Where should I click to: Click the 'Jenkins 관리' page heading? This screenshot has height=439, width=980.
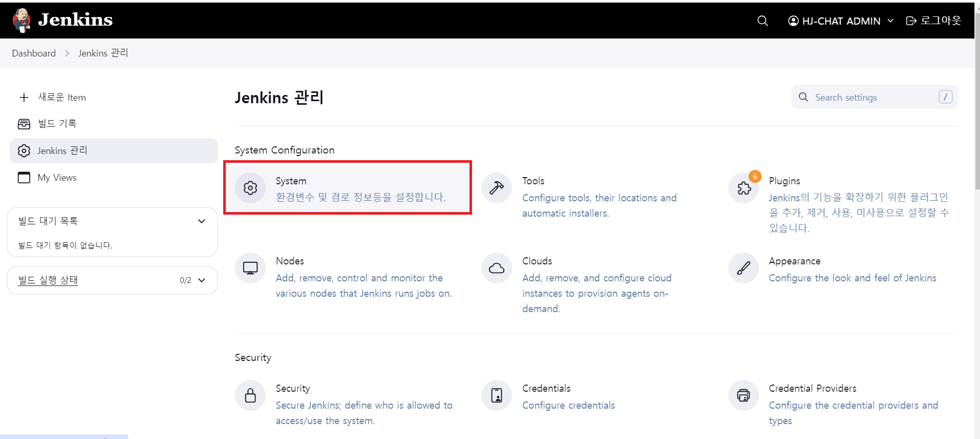click(279, 97)
